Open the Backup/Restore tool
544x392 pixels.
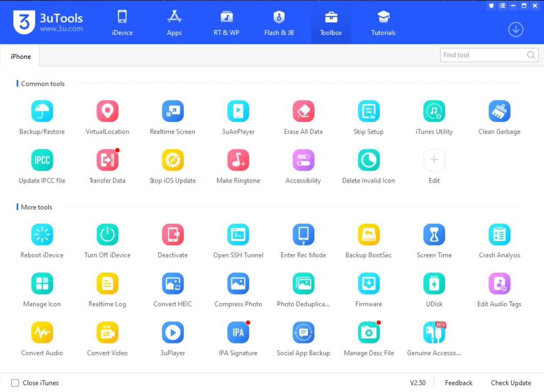42,111
